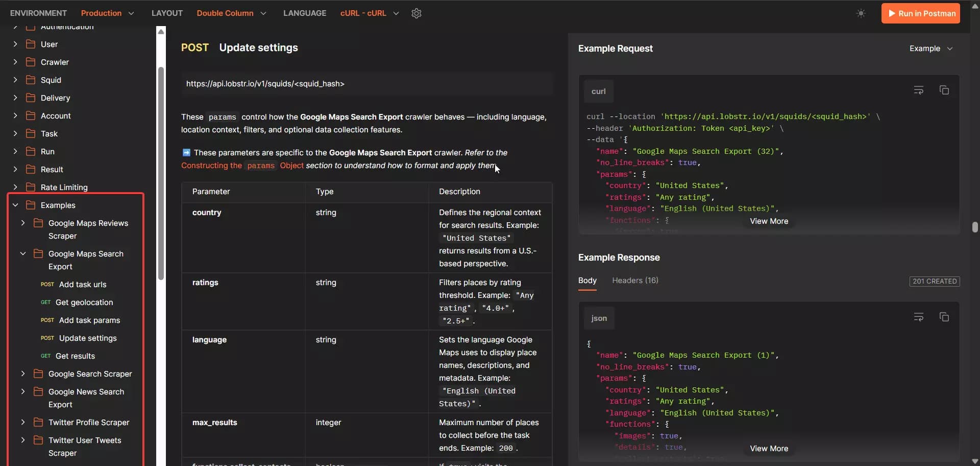
Task: Click the squid_hash endpoint URL field
Action: click(366, 84)
